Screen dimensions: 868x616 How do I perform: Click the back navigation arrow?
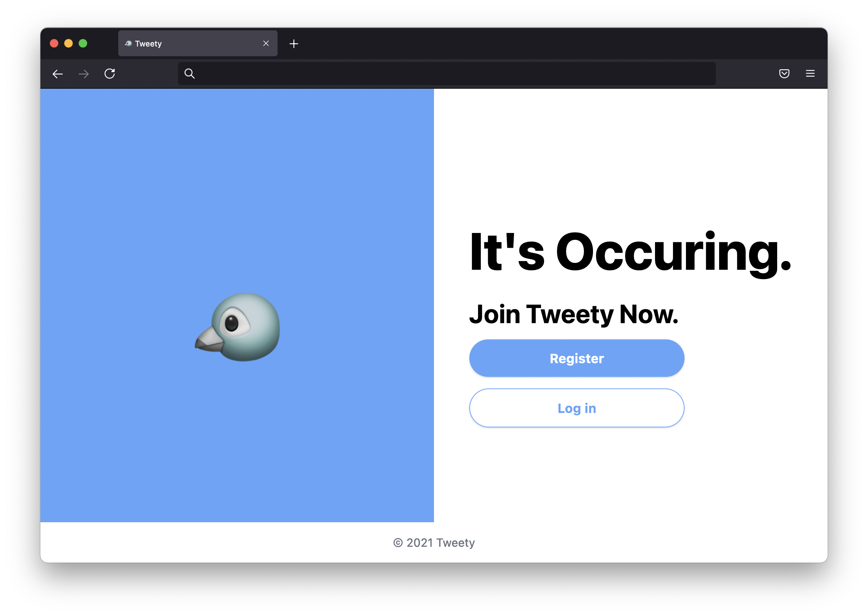point(58,73)
